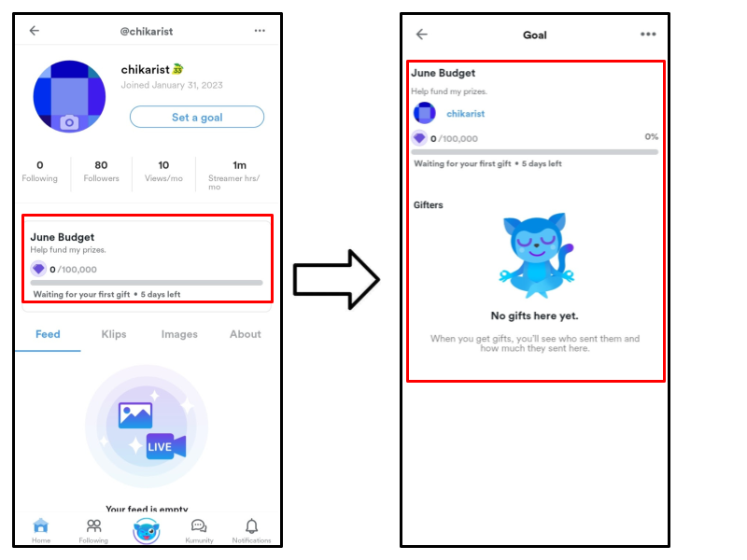Screen dimensions: 747x560
Task: Switch to the Images tab
Action: coord(179,334)
